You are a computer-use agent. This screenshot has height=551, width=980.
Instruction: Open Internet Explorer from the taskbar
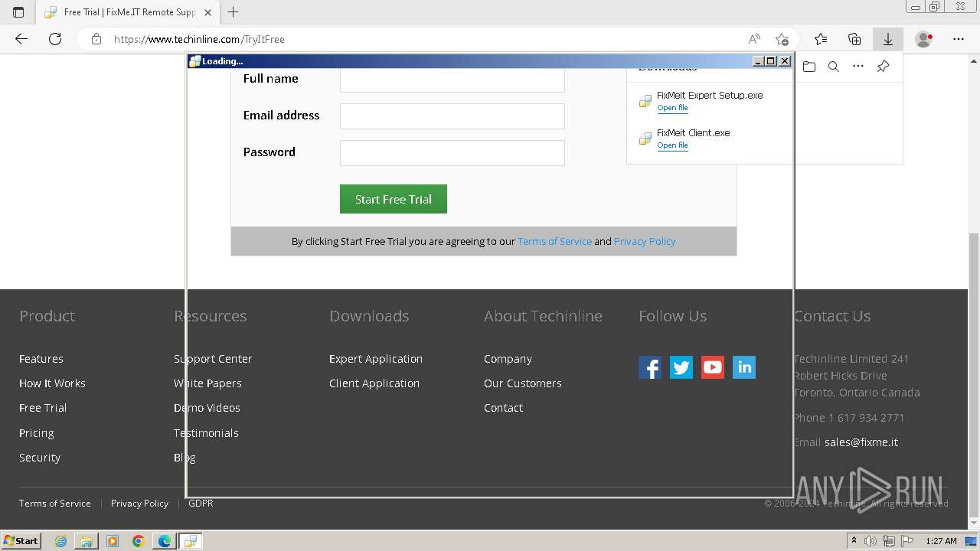60,541
